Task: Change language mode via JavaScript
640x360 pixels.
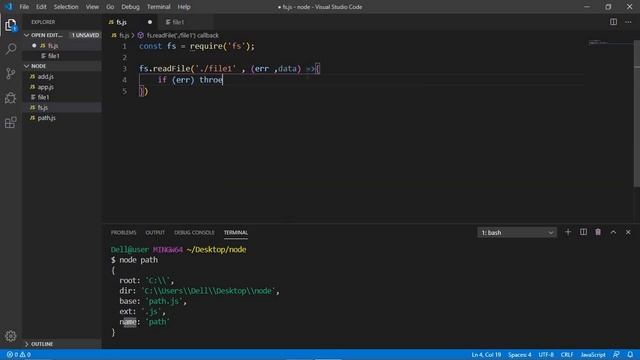Action: (593, 355)
